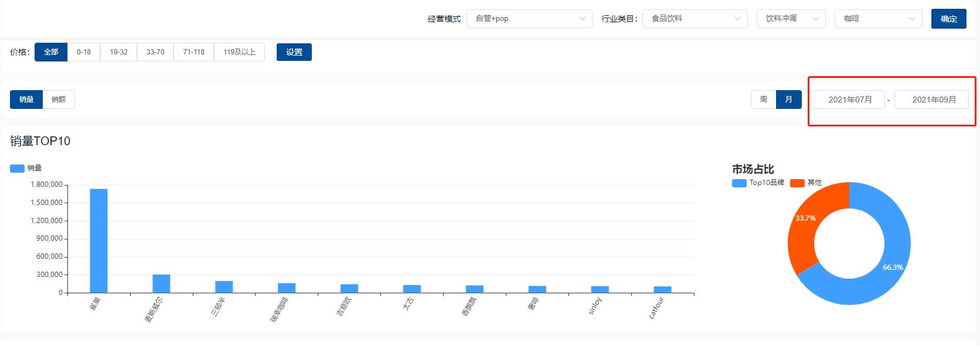Open the 2021年09月 end date field
The width and height of the screenshot is (980, 346).
click(934, 100)
